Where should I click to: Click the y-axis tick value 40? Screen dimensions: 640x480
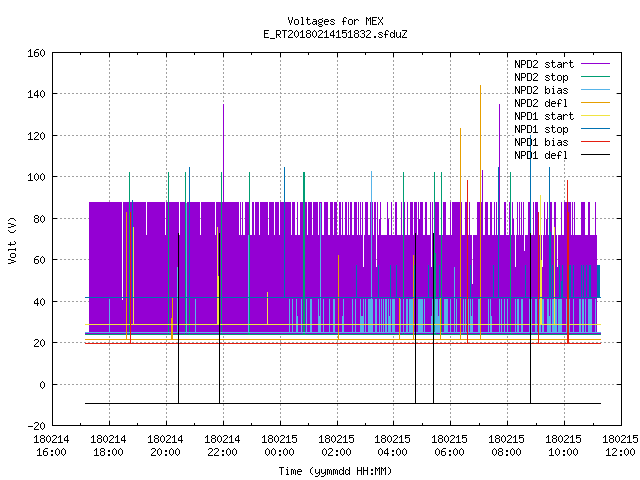click(x=39, y=302)
